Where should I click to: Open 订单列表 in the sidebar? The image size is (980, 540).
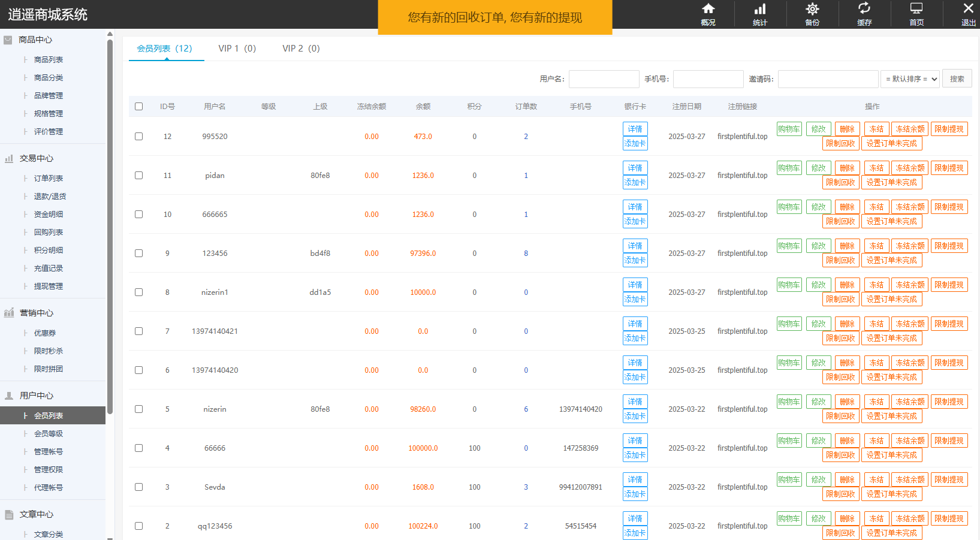click(48, 179)
